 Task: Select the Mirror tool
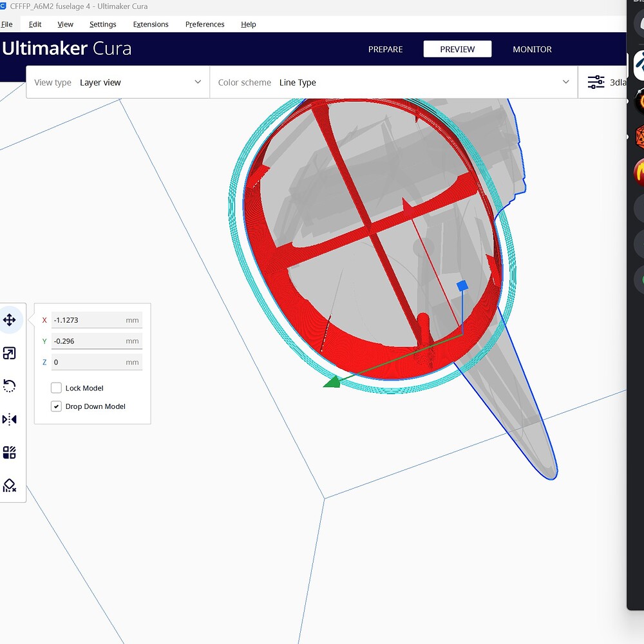pyautogui.click(x=10, y=419)
